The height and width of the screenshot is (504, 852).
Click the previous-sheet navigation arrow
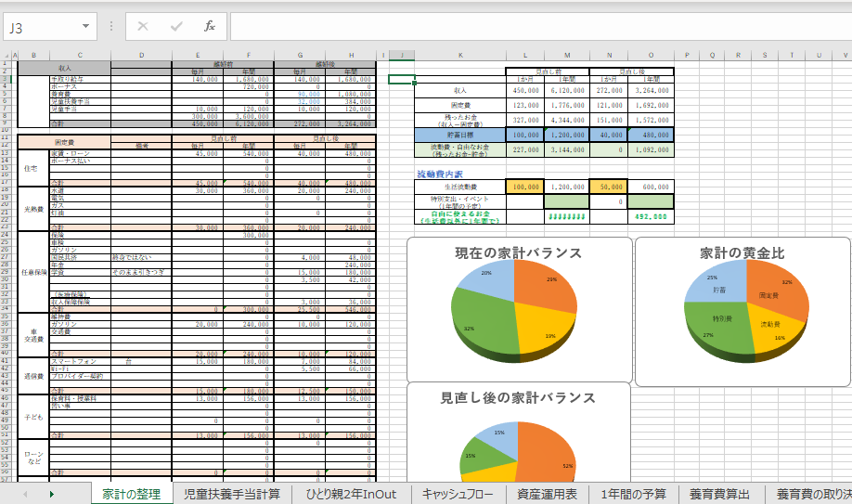tap(25, 494)
